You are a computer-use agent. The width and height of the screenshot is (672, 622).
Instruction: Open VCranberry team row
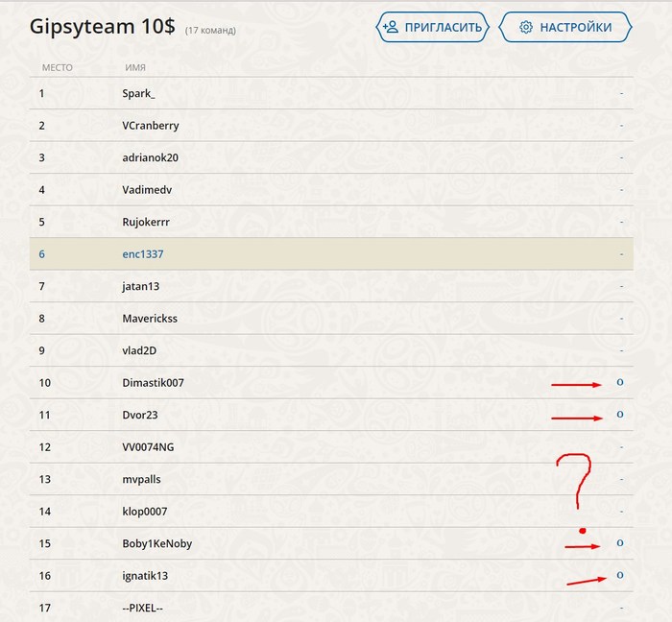150,126
